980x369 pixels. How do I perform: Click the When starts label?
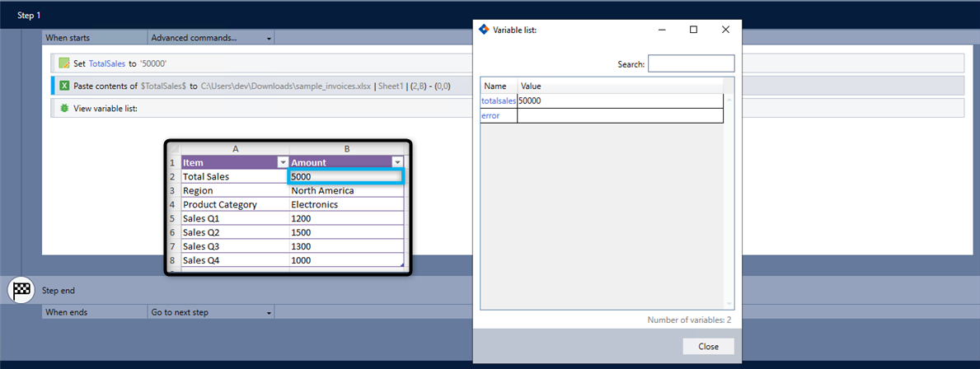coord(68,38)
